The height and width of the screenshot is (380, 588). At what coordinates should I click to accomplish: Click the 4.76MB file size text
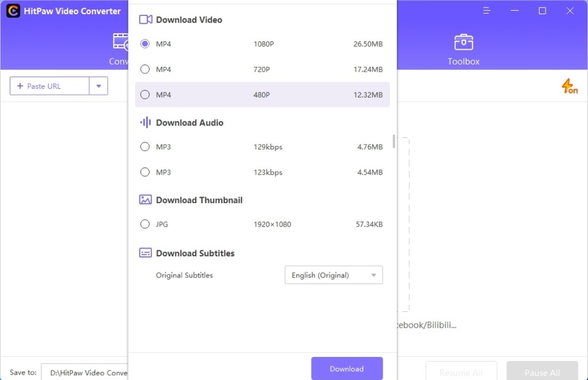point(370,147)
